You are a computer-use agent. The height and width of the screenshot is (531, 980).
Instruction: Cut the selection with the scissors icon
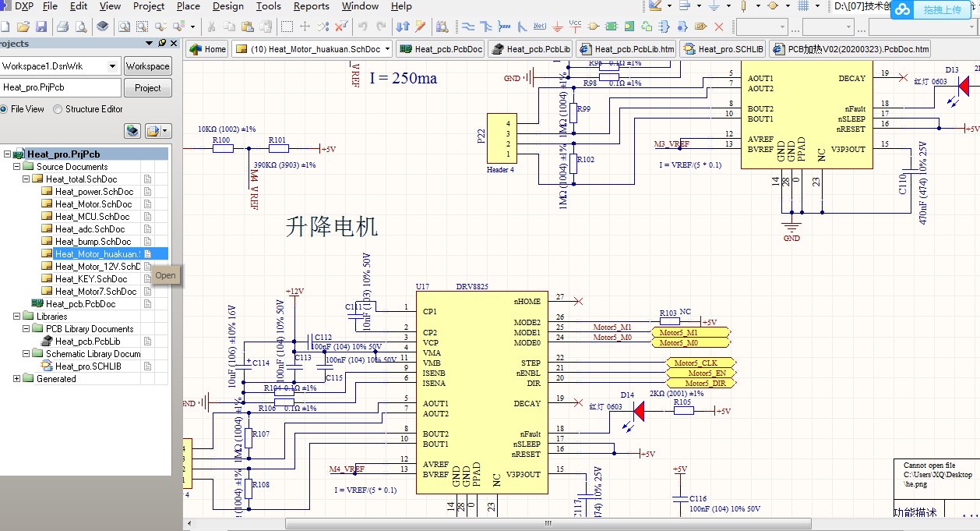[210, 27]
